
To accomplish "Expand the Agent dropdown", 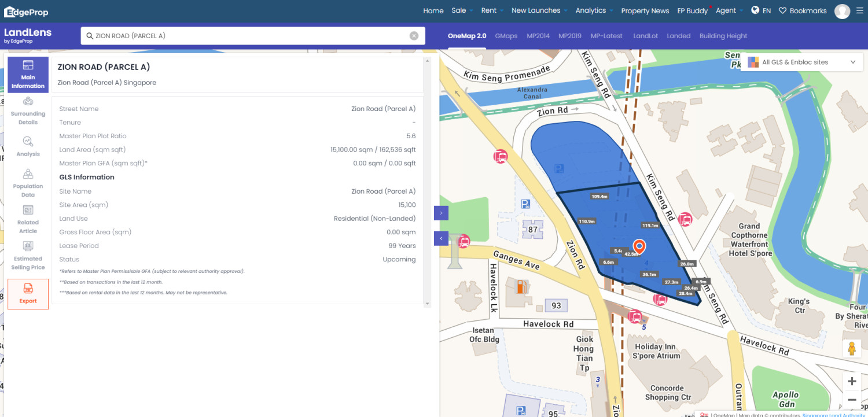I will 730,10.
